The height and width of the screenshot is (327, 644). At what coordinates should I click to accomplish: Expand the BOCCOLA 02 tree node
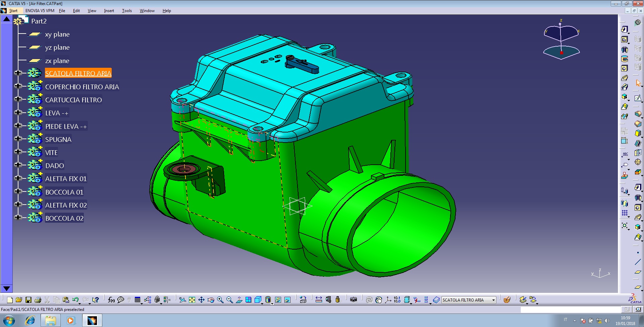point(18,218)
